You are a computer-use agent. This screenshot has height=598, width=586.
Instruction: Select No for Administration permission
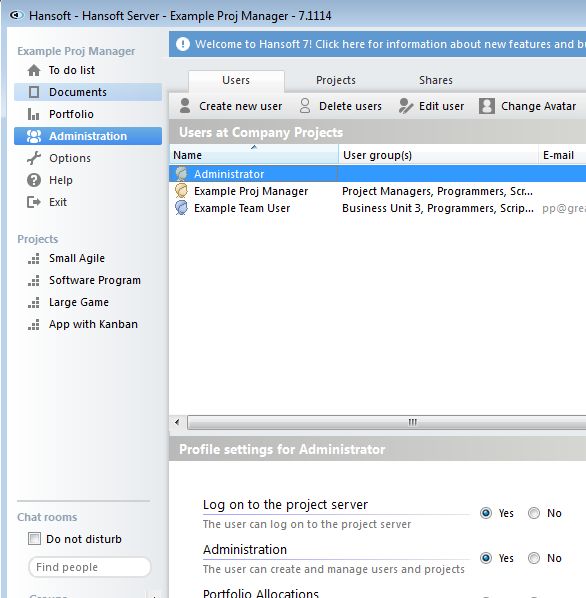tap(534, 558)
